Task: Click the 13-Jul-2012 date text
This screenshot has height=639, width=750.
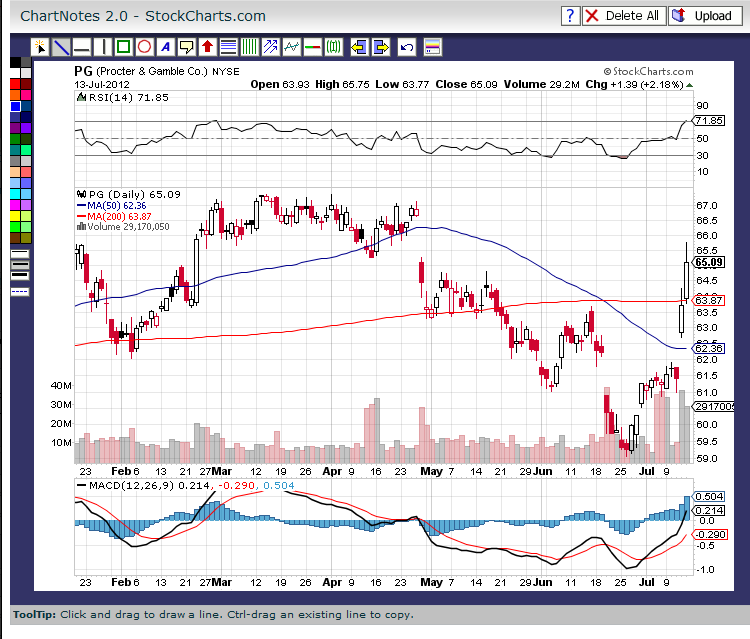Action: pyautogui.click(x=102, y=84)
